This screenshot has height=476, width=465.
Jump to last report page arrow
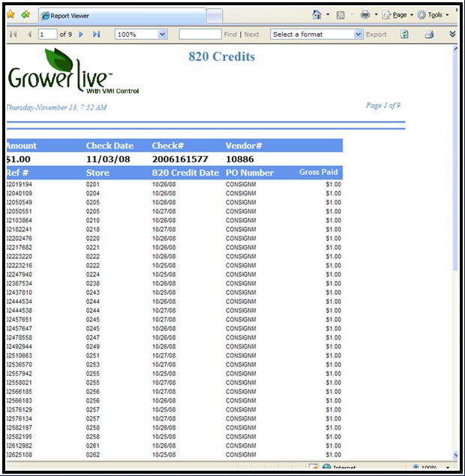[96, 35]
